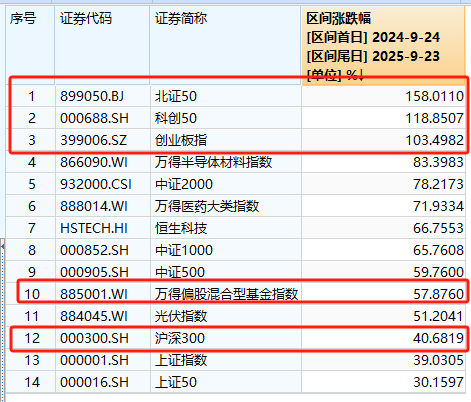The width and height of the screenshot is (471, 402).
Task: Select the 光伏指数 row
Action: pos(235,316)
